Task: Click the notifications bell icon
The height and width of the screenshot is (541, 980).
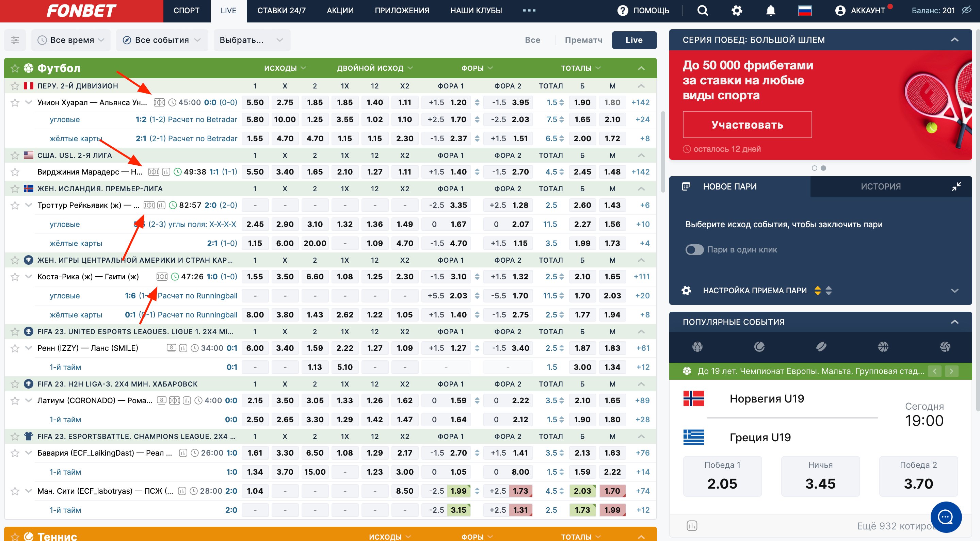Action: tap(770, 11)
